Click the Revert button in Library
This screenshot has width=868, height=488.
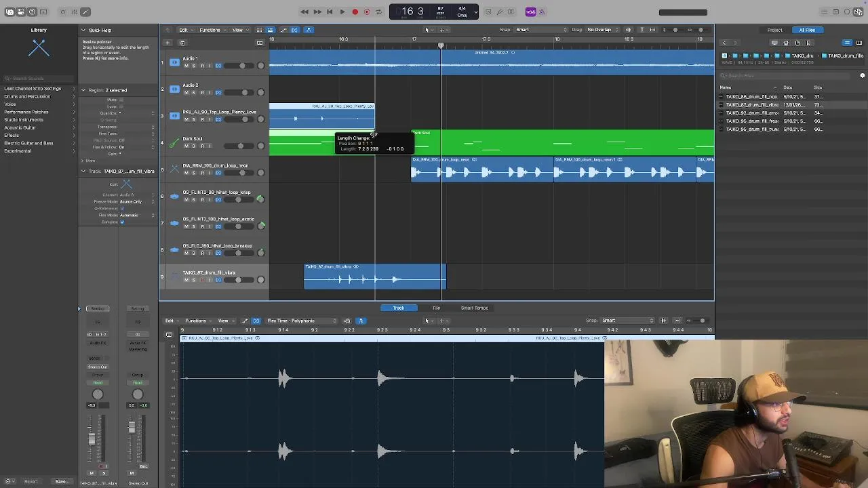point(31,482)
